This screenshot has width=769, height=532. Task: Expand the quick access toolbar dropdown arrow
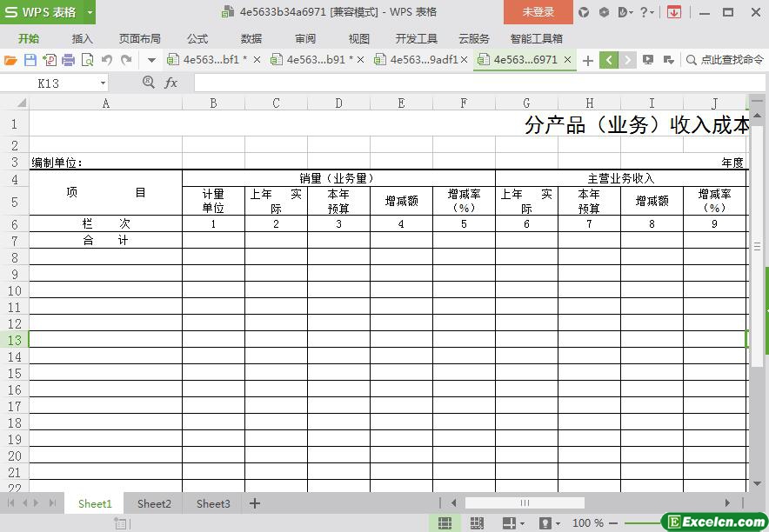tap(151, 60)
